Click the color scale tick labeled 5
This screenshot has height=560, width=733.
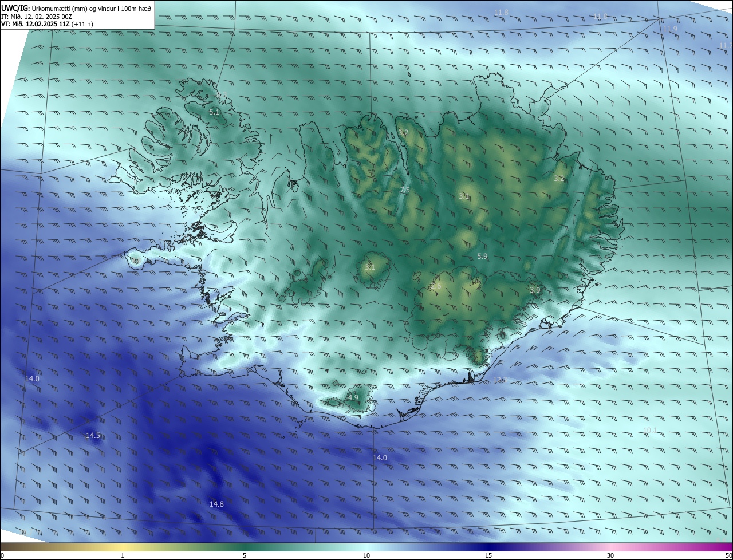click(x=245, y=555)
